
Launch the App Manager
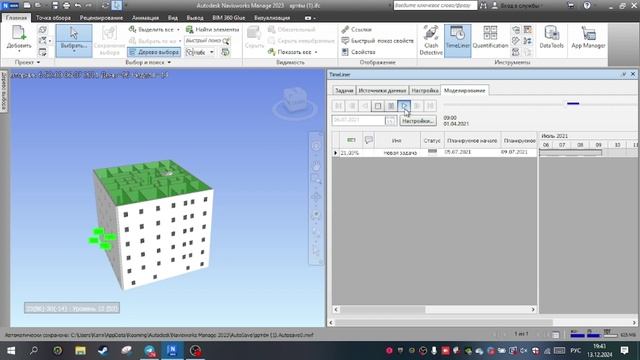[x=588, y=38]
